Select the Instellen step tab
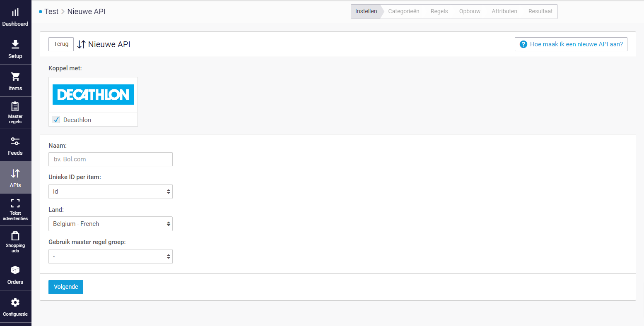Screen dimensions: 644x326 pos(366,12)
